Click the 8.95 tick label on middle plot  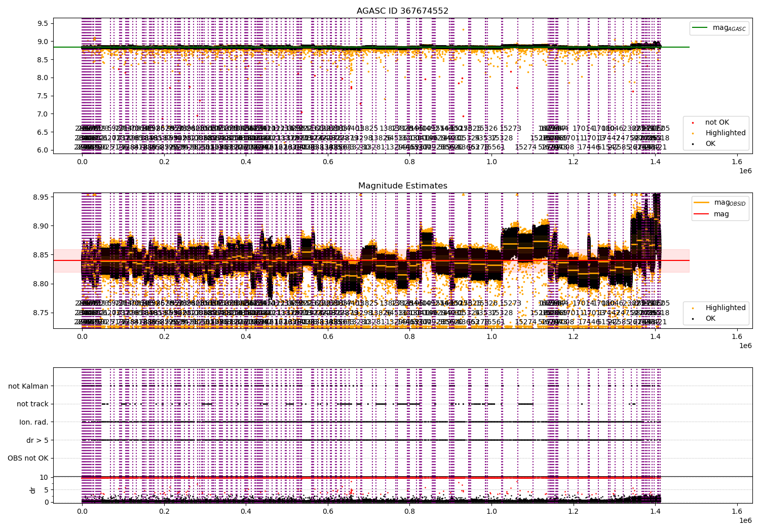[x=41, y=197]
